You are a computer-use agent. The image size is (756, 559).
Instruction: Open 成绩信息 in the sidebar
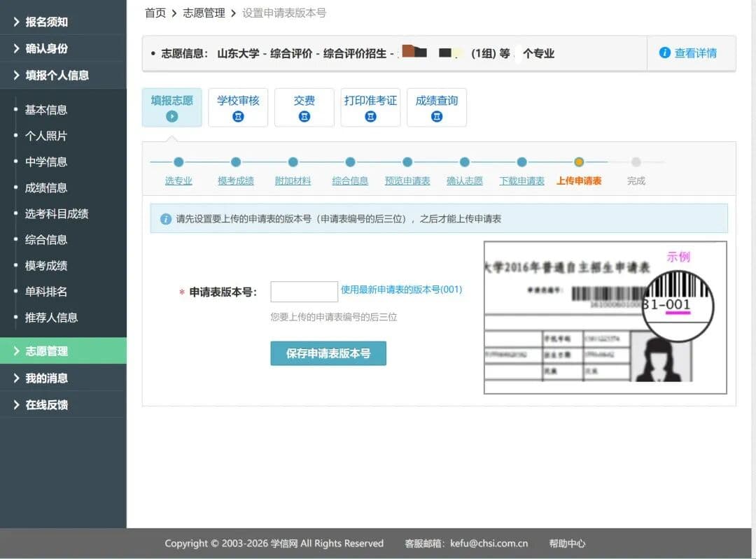46,188
